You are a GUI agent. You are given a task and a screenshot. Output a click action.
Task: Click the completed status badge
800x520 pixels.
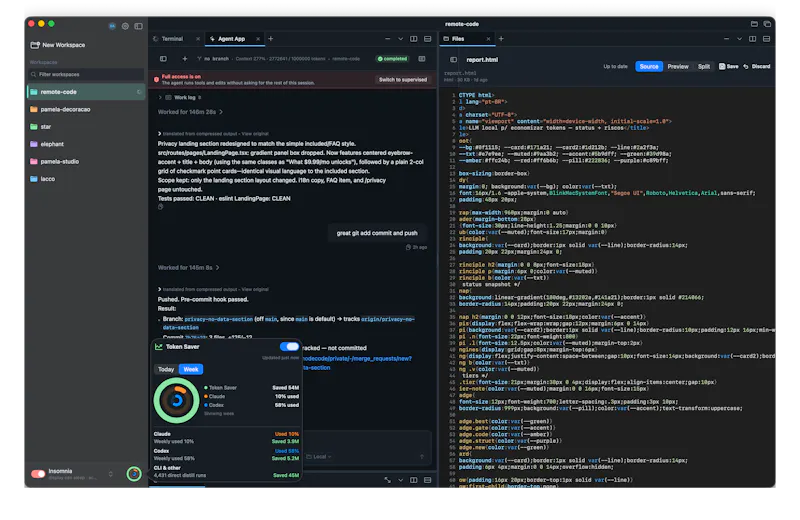tap(392, 59)
